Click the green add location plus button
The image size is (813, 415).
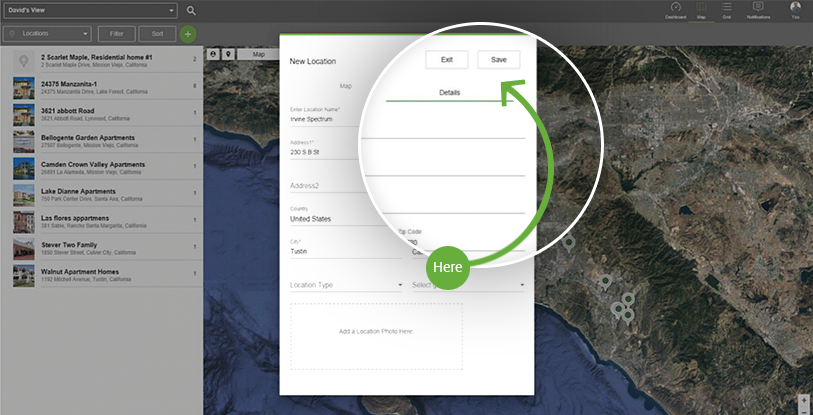tap(188, 34)
